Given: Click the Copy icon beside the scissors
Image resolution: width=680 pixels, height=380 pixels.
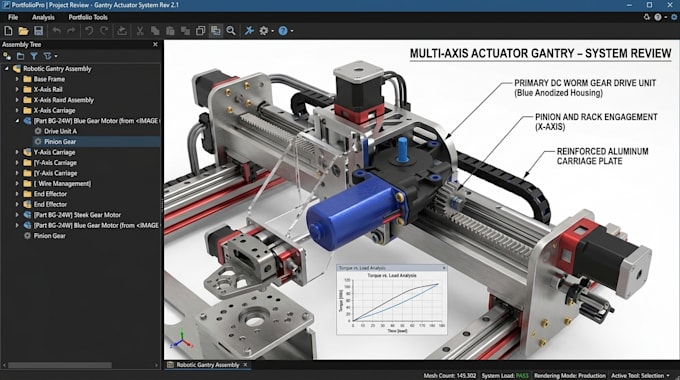Looking at the screenshot, I should coord(155,31).
